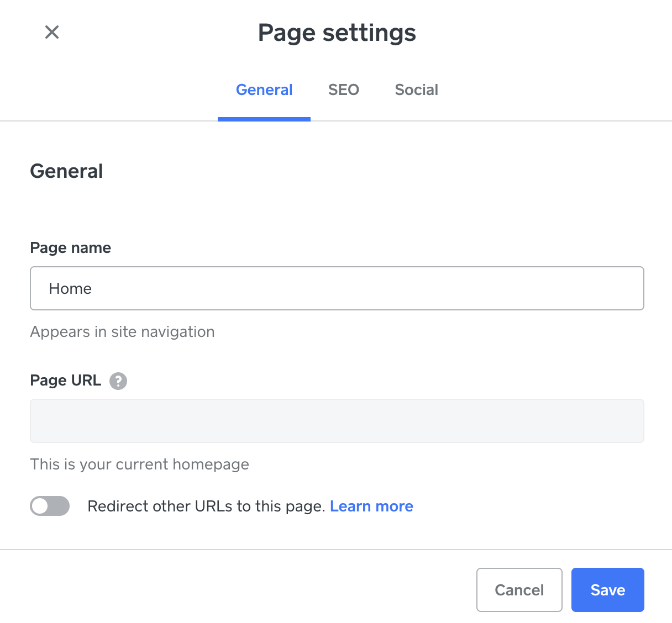672x623 pixels.
Task: Click the Page URL label text
Action: coord(66,381)
